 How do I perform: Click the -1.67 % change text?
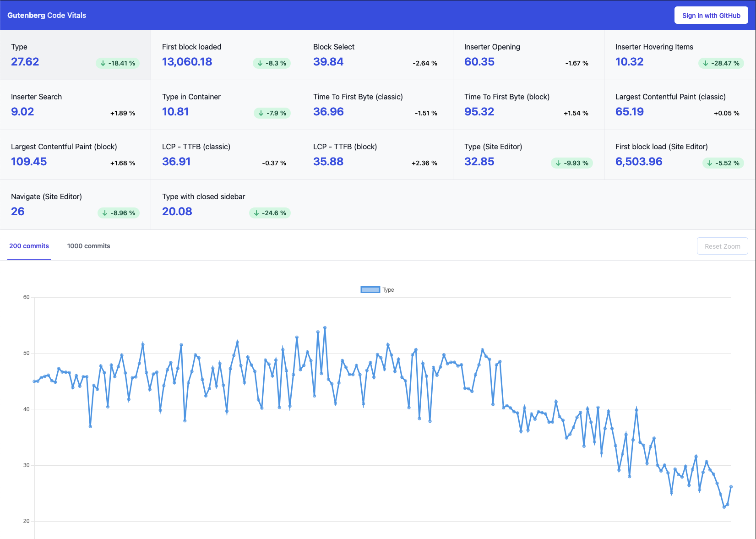[577, 63]
